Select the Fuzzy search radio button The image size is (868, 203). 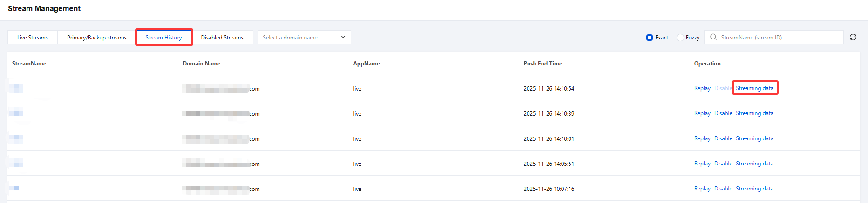point(680,38)
